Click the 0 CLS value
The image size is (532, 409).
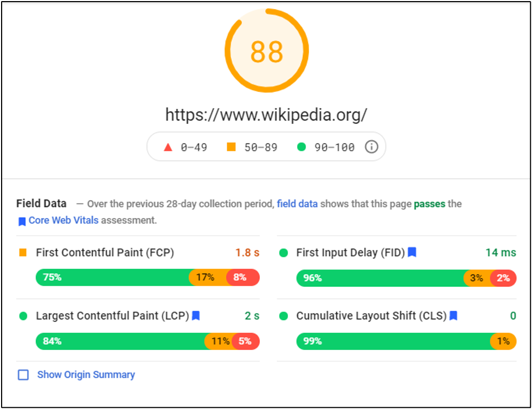513,316
